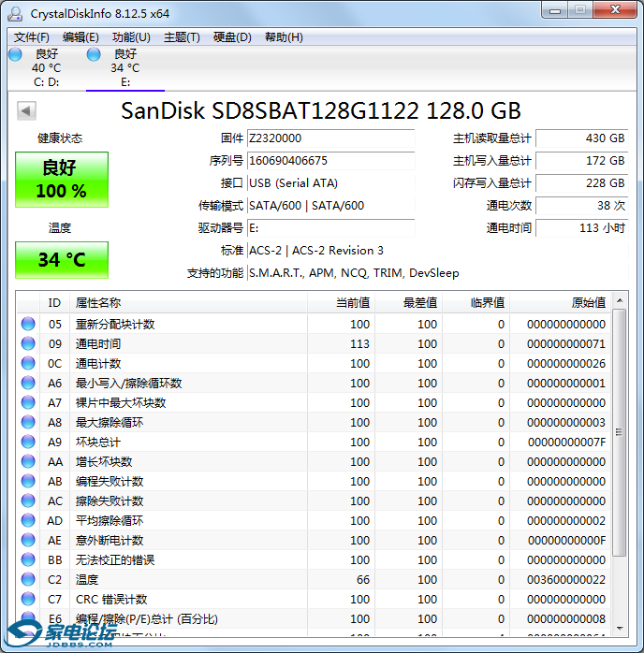Click the CrystalDiskInfo title bar icon
The image size is (644, 653).
15,13
